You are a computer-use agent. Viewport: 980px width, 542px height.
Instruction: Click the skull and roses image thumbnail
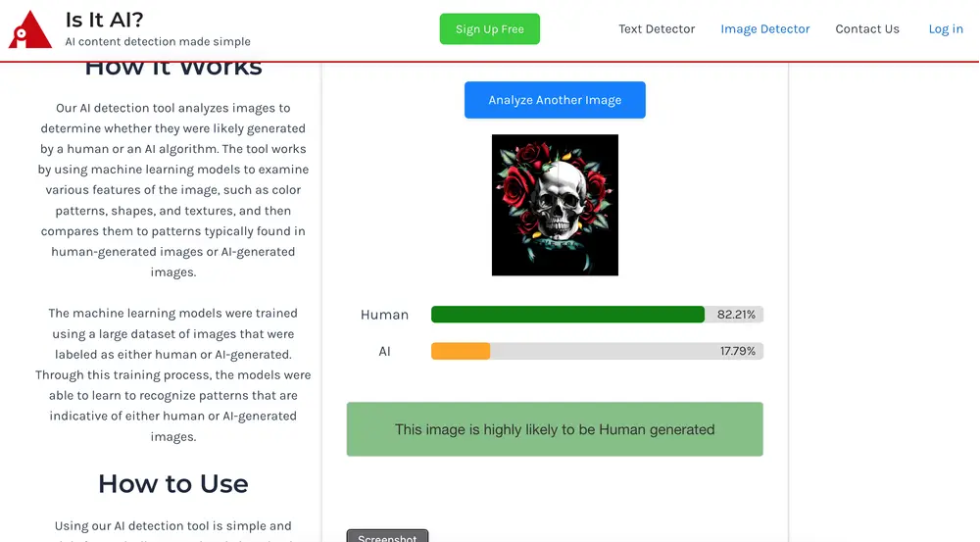[x=555, y=205]
